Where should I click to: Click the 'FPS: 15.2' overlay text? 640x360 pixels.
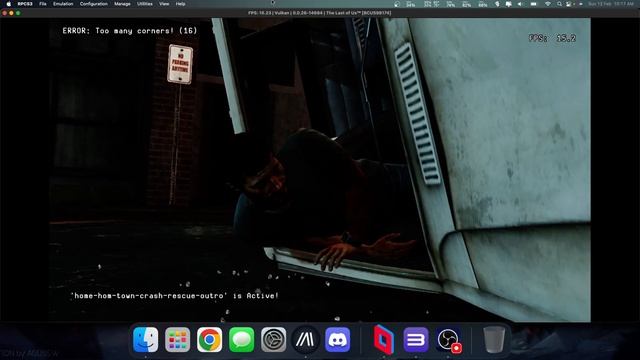[552, 38]
